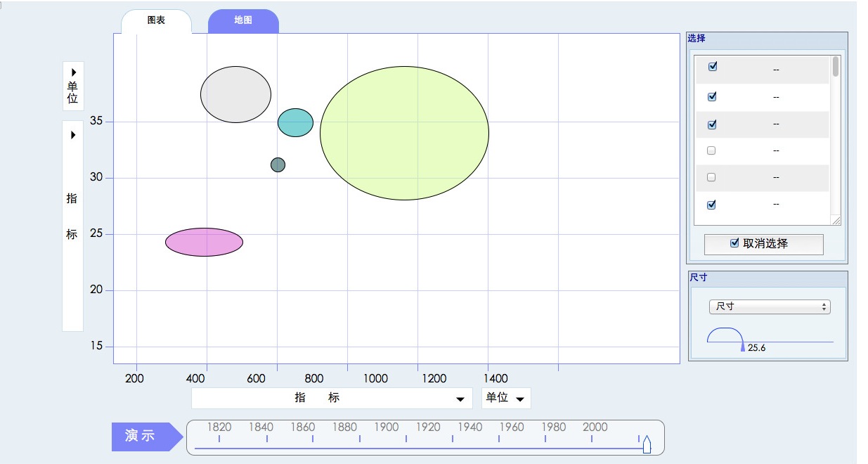Click the 1900 year label on the timeline
Image resolution: width=868 pixels, height=464 pixels.
(x=386, y=427)
